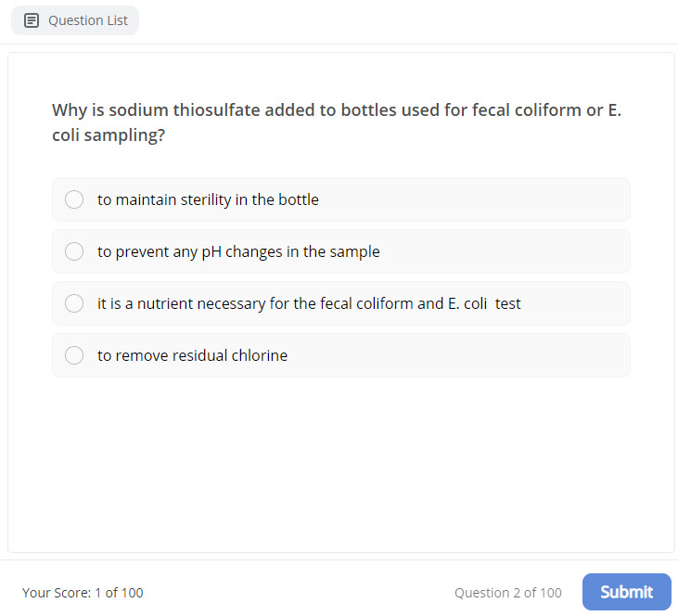This screenshot has width=678, height=616.
Task: Click text "to maintain sterility in the bottle"
Action: pos(208,199)
